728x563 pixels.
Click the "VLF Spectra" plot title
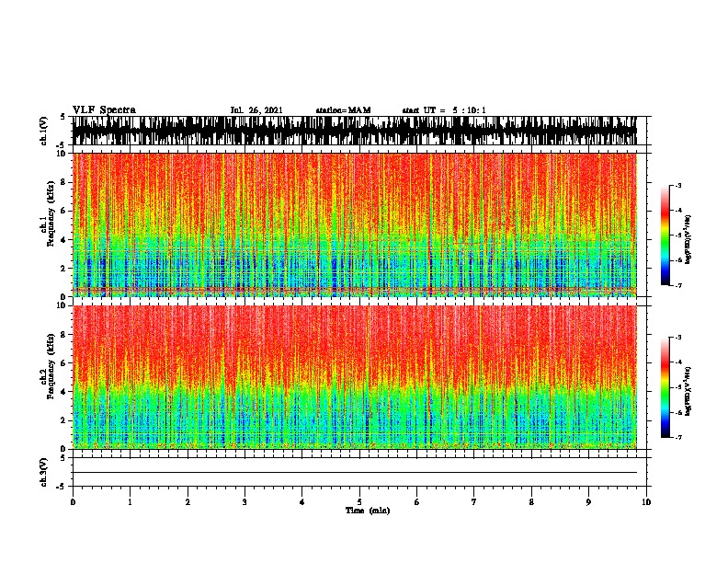pos(104,110)
